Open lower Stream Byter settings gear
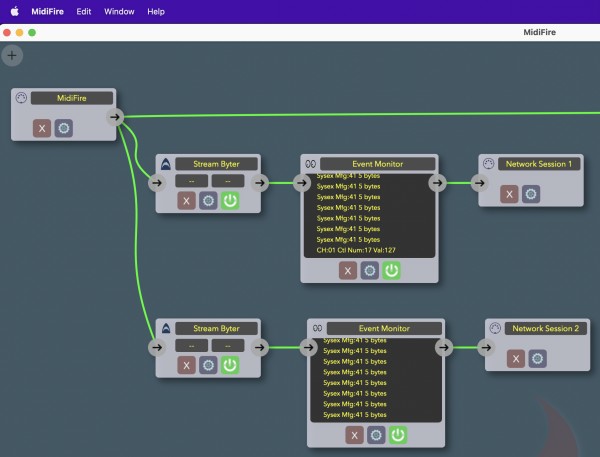 coord(208,365)
